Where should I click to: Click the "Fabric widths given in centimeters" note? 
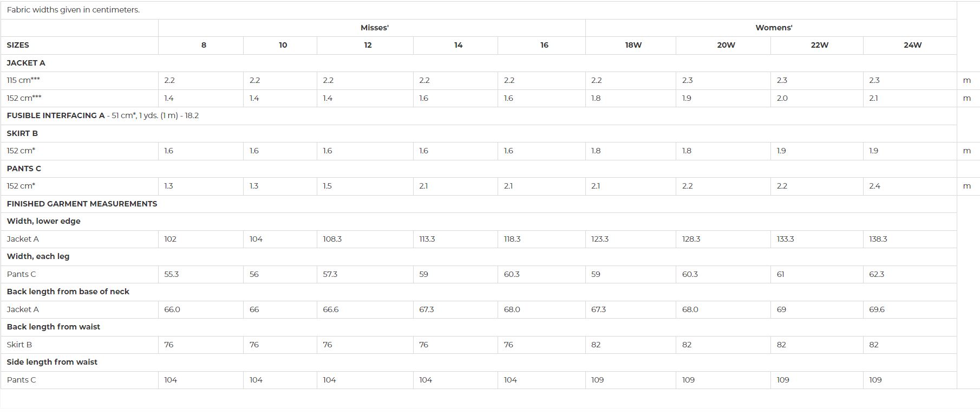(73, 10)
